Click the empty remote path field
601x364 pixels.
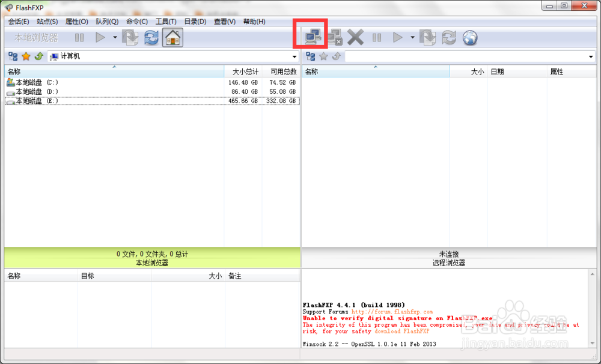pyautogui.click(x=466, y=56)
